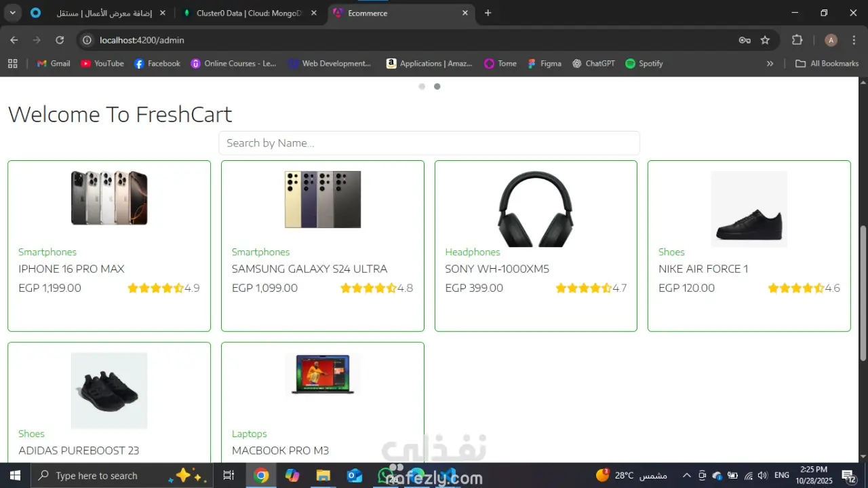
Task: Open Chrome from the taskbar
Action: [x=261, y=475]
